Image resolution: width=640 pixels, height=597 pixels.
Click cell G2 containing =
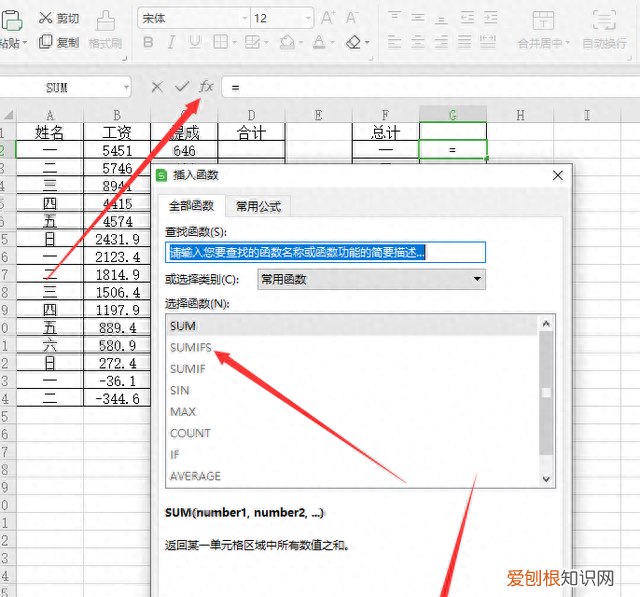pos(453,150)
